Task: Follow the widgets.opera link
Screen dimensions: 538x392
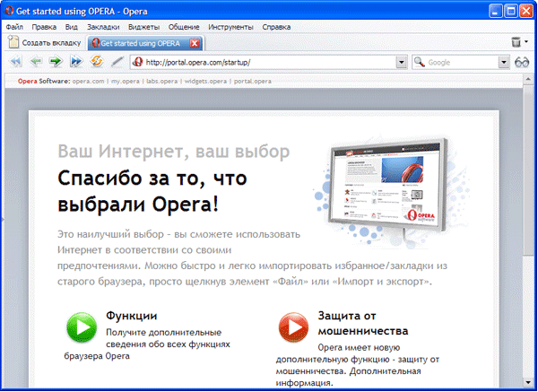Action: tap(205, 82)
